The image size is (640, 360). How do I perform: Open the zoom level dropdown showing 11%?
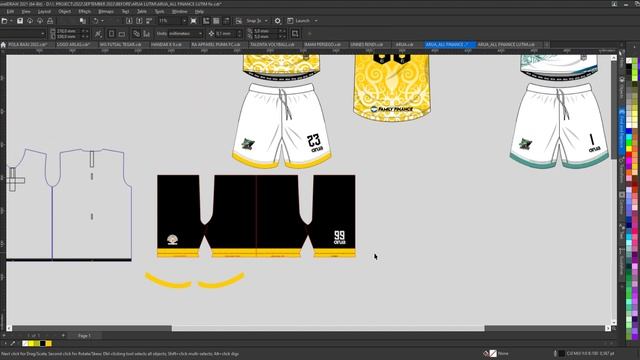point(184,20)
